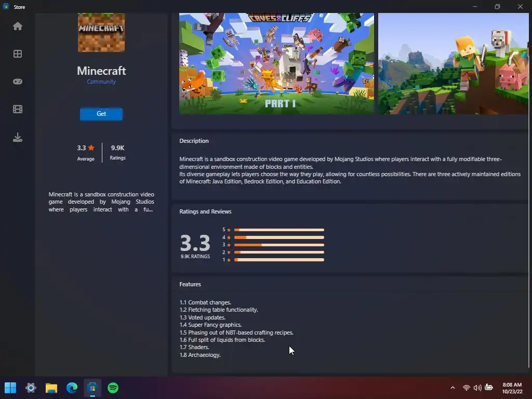Click the Features heading
Viewport: 532px width, 399px height.
tap(190, 284)
